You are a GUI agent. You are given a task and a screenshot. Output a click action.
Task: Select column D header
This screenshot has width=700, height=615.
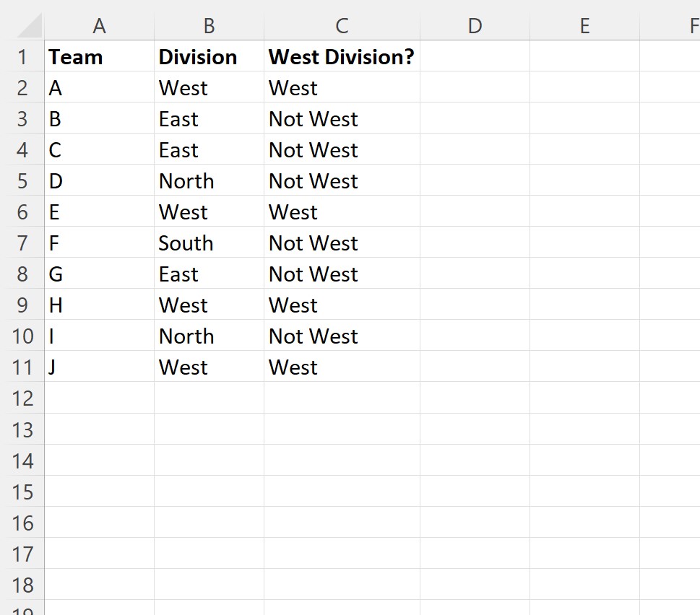(x=475, y=26)
